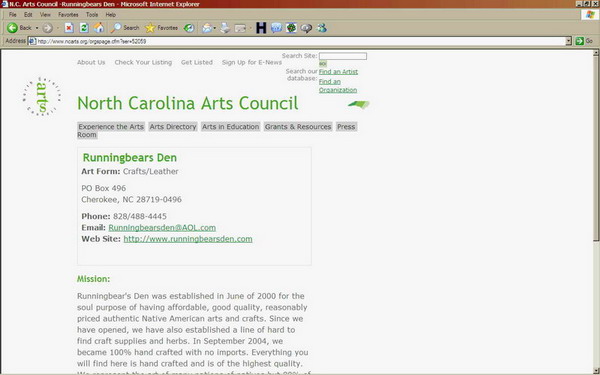
Task: Click the phone number 828/488-4445
Action: pyautogui.click(x=140, y=216)
